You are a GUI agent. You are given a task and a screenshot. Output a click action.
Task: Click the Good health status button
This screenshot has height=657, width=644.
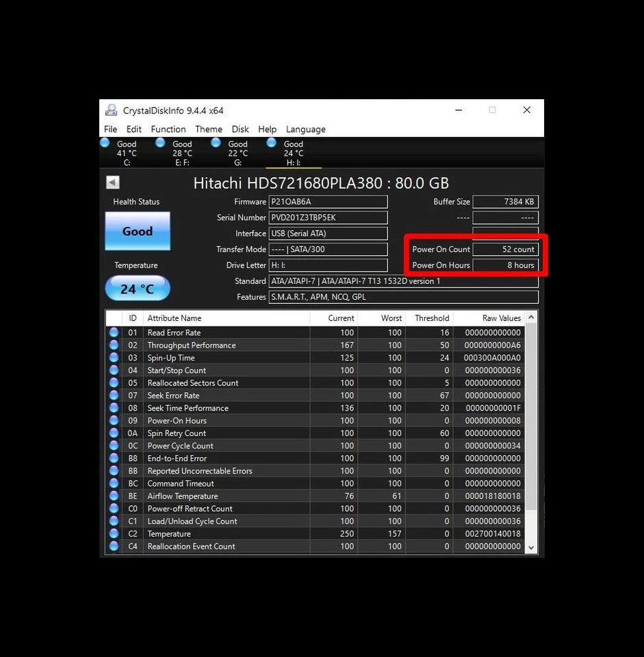point(138,231)
